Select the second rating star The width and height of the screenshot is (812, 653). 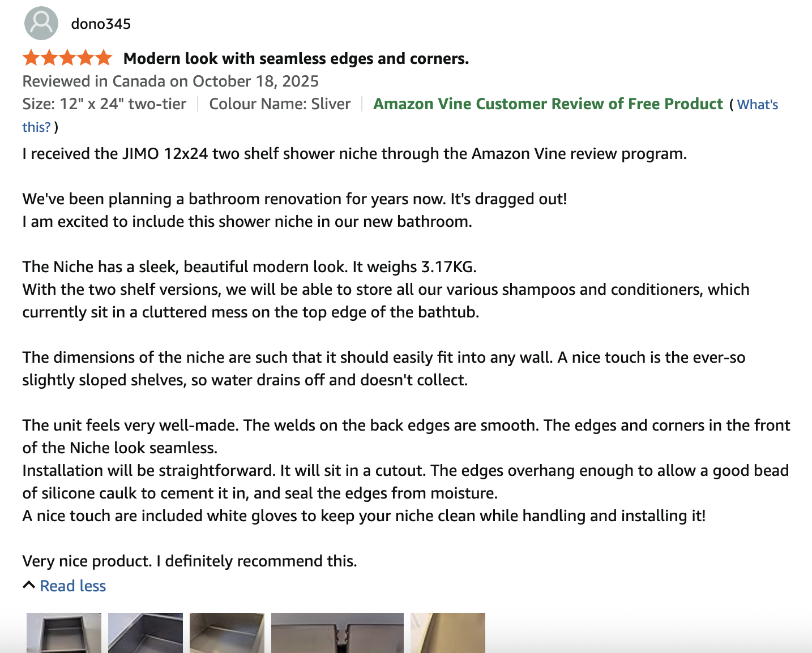pyautogui.click(x=48, y=57)
